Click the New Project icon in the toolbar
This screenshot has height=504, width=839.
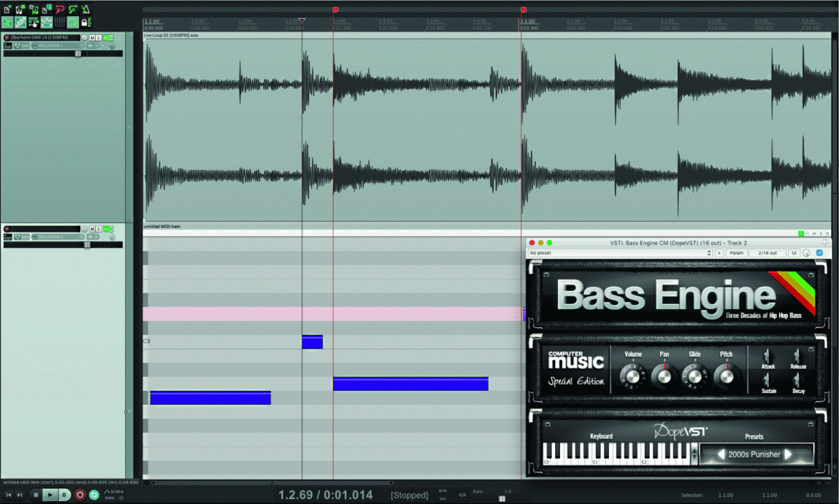click(7, 9)
